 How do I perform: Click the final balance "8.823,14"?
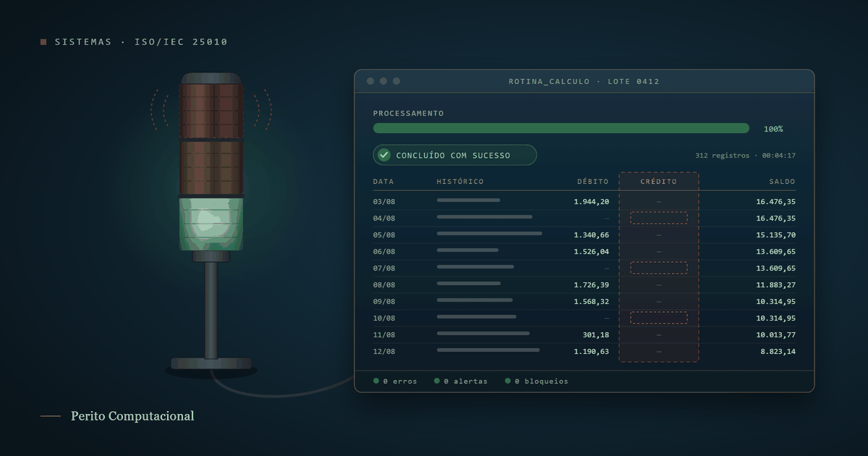pyautogui.click(x=778, y=352)
